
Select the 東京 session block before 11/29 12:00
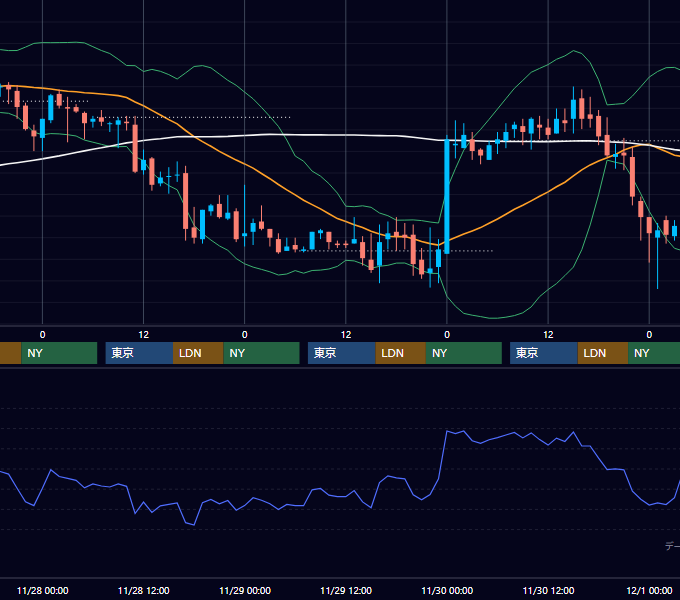(342, 353)
